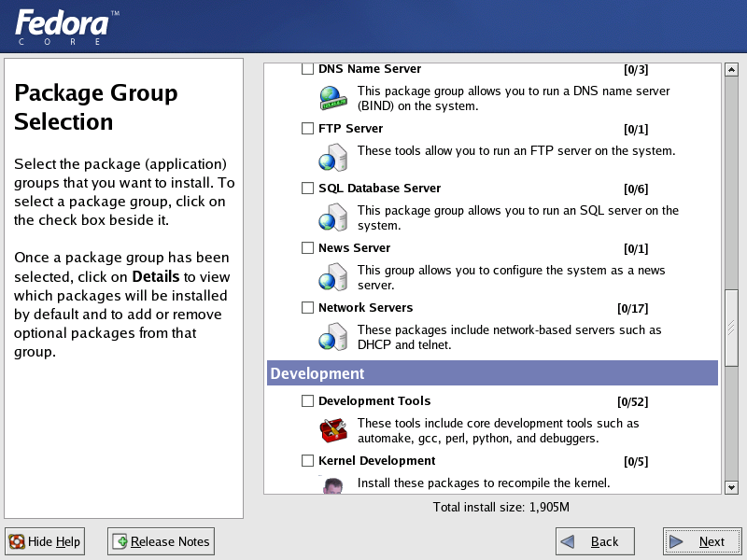Viewport: 747px width, 560px height.
Task: Click the [0/3] count for DNS Name Server
Action: point(636,69)
